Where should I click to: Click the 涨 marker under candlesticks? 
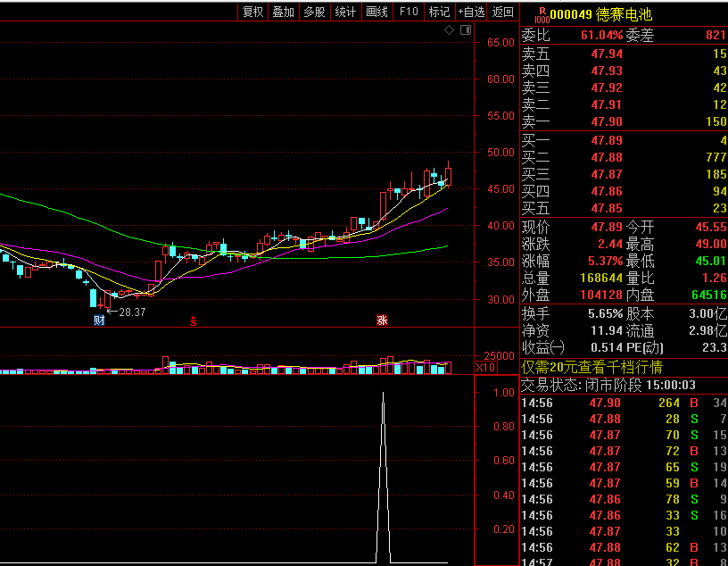[x=382, y=320]
